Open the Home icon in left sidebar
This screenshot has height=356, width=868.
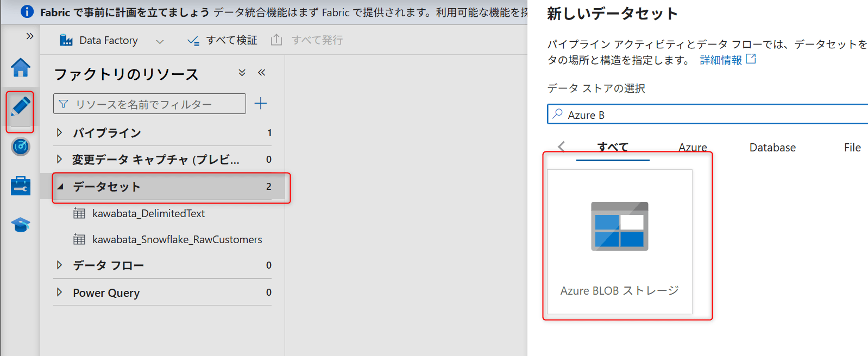click(x=21, y=67)
